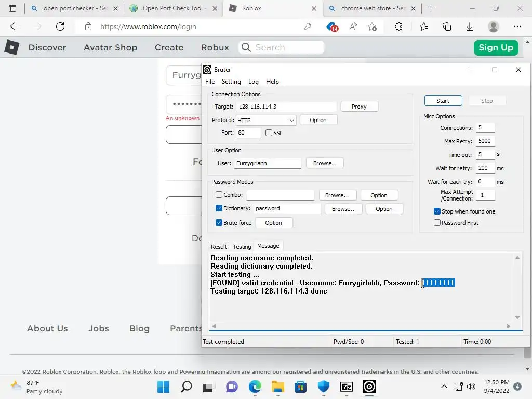Viewport: 532px width, 399px height.
Task: Open the browser profile avatar icon
Action: (494, 26)
